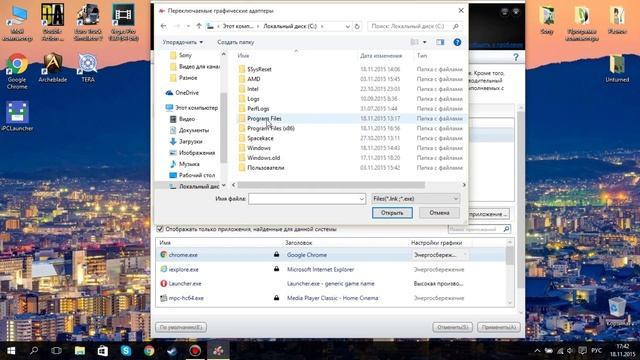This screenshot has width=640, height=360.
Task: Open the Упорядочить dropdown menu
Action: point(182,42)
